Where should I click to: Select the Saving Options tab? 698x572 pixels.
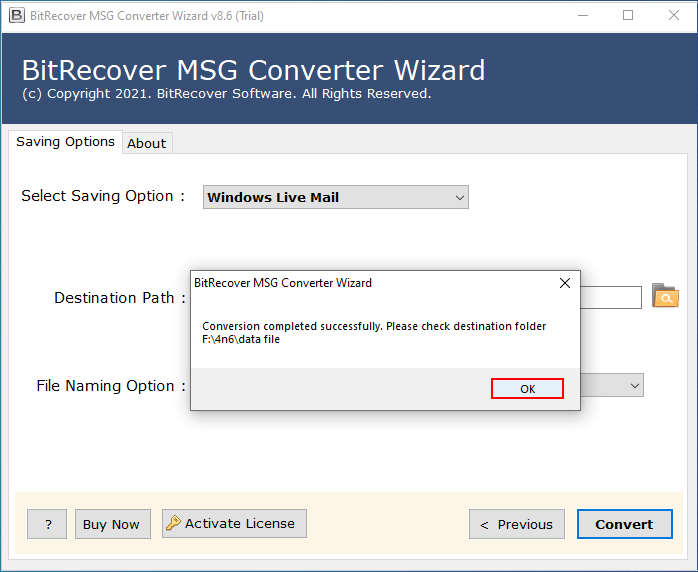click(65, 142)
